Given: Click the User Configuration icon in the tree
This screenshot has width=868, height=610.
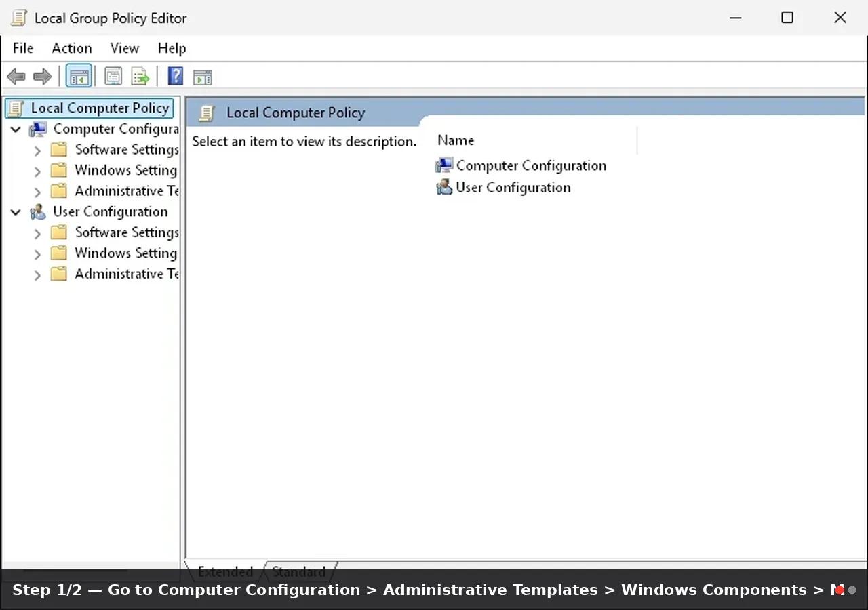Looking at the screenshot, I should pos(38,211).
